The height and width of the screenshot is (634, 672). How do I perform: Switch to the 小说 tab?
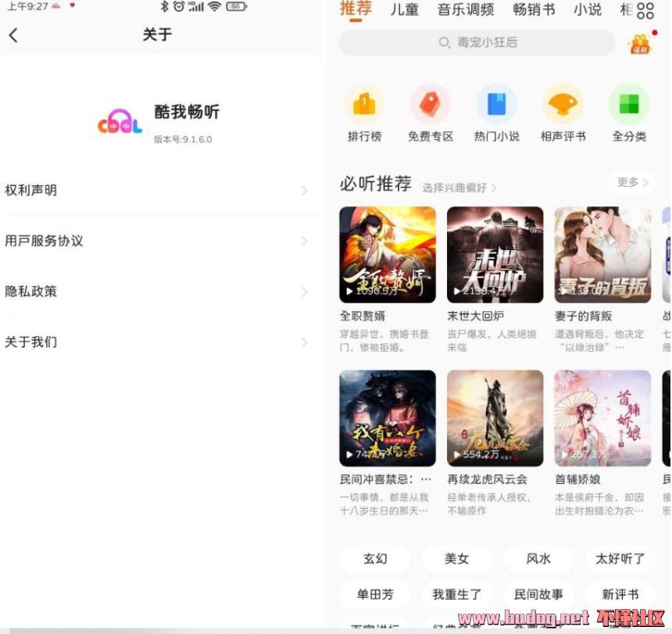click(588, 9)
